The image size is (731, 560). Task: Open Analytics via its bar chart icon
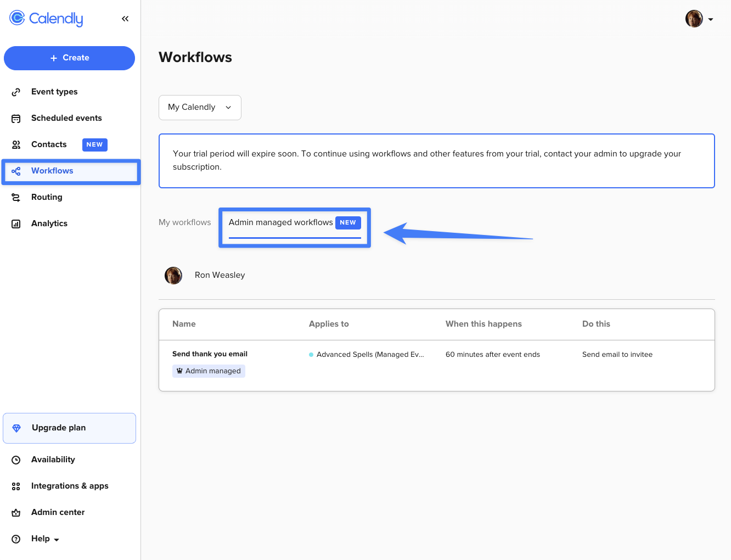click(x=16, y=223)
